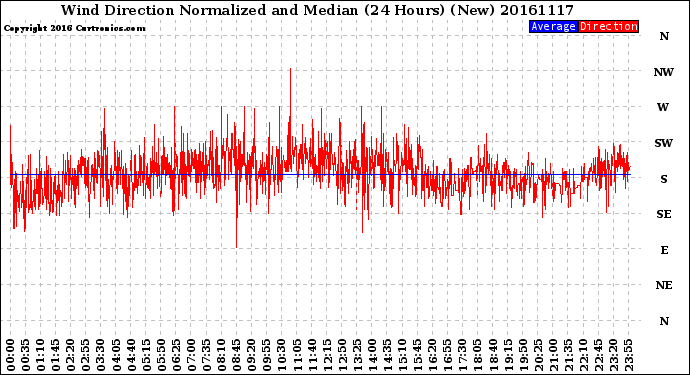The image size is (690, 375).
Task: Click the S direction axis label
Action: coord(664,179)
